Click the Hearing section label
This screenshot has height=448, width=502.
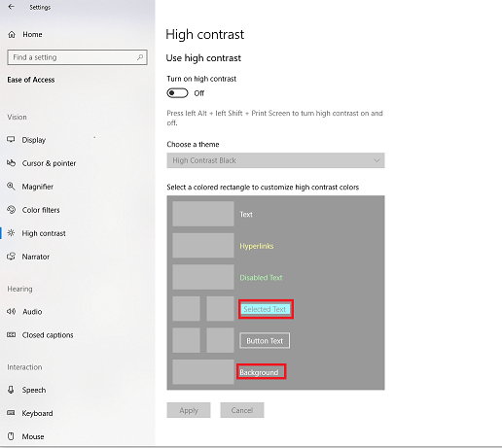[x=19, y=289]
